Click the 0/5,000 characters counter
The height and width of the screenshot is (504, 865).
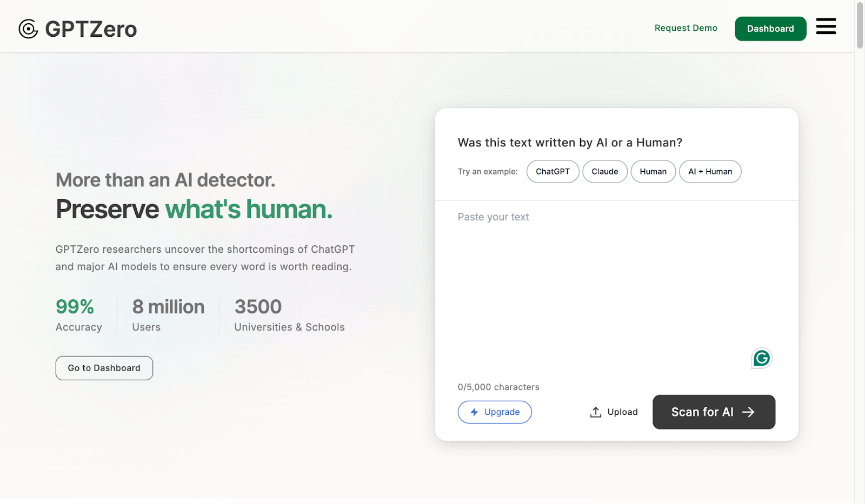(498, 387)
